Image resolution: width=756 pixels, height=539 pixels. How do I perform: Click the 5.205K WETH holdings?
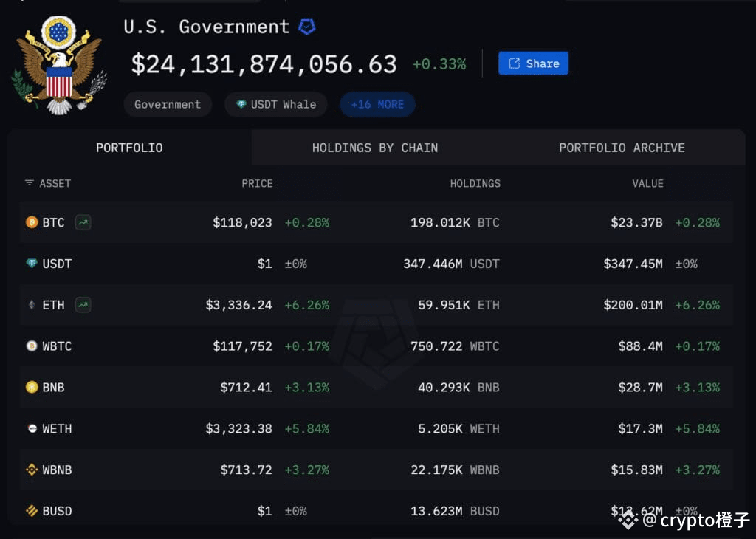[458, 428]
